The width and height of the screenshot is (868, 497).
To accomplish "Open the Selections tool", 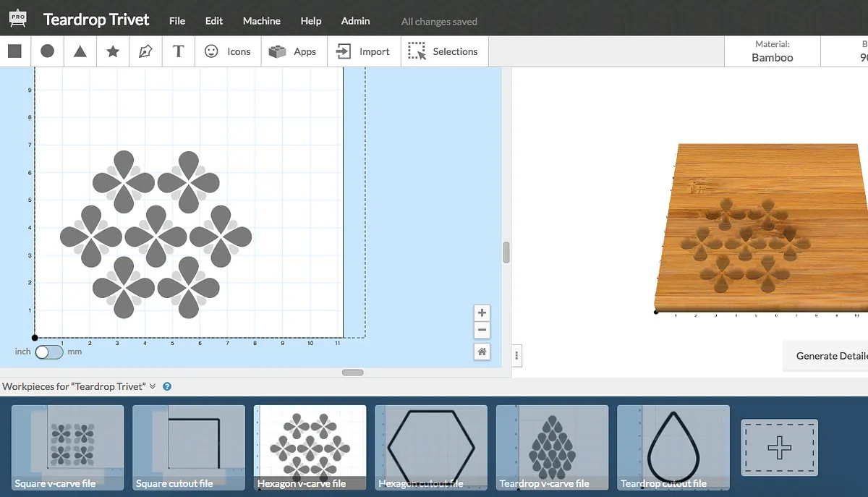I will (x=443, y=51).
